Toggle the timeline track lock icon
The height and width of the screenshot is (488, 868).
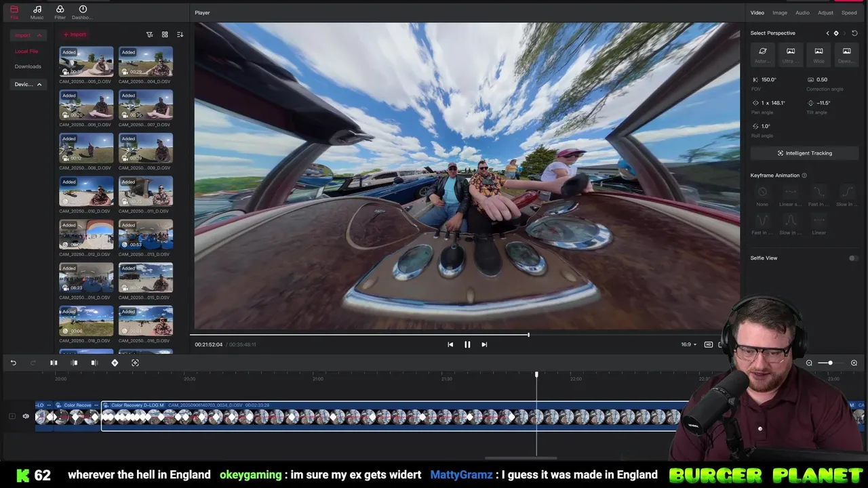pyautogui.click(x=12, y=416)
